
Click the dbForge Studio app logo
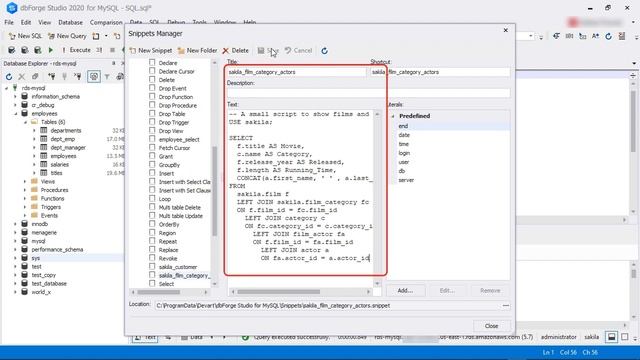[12, 8]
